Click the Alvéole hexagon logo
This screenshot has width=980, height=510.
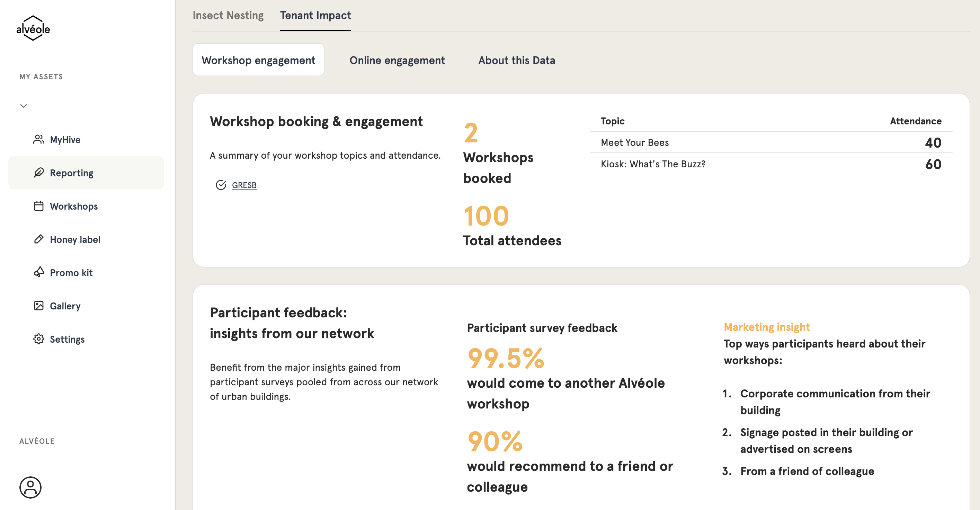tap(33, 28)
